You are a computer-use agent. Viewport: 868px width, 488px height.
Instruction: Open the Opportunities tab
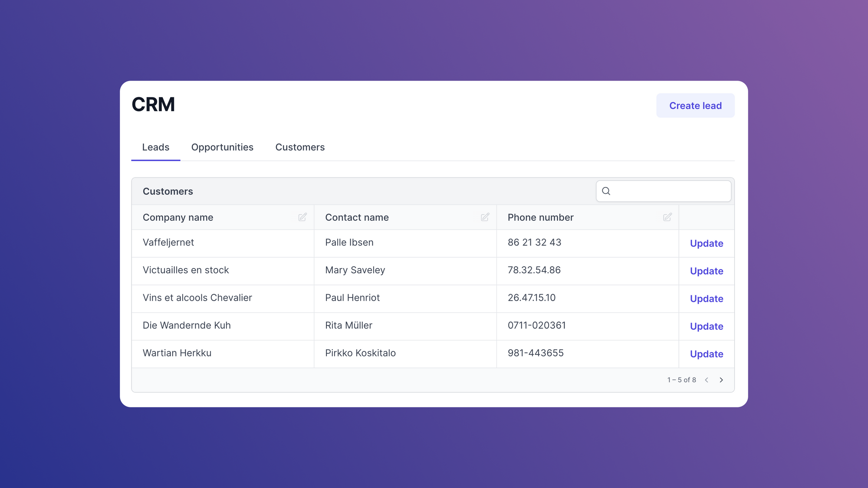222,147
